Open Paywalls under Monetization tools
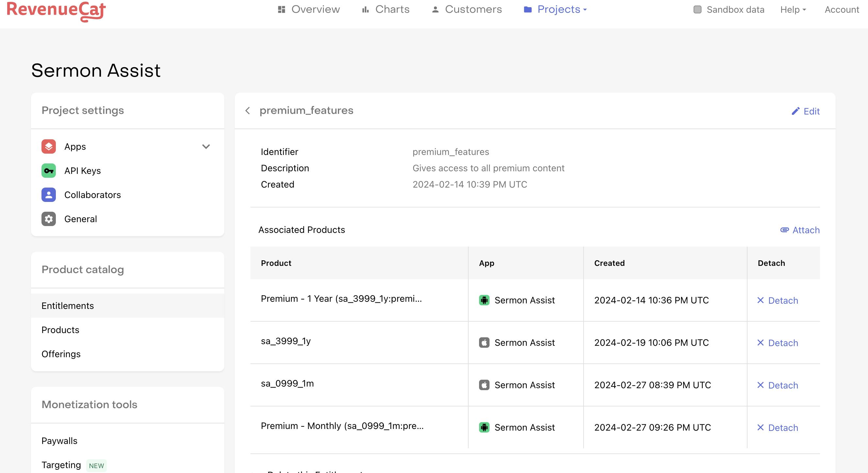 pyautogui.click(x=59, y=441)
